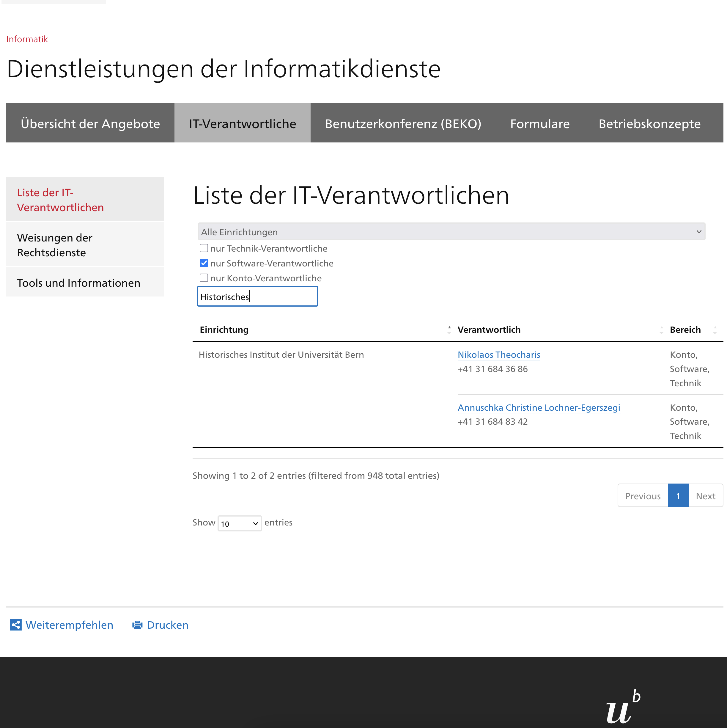Uncheck nur Software-Verantwortliche checkbox
Viewport: 727px width, 728px height.
[x=204, y=263]
